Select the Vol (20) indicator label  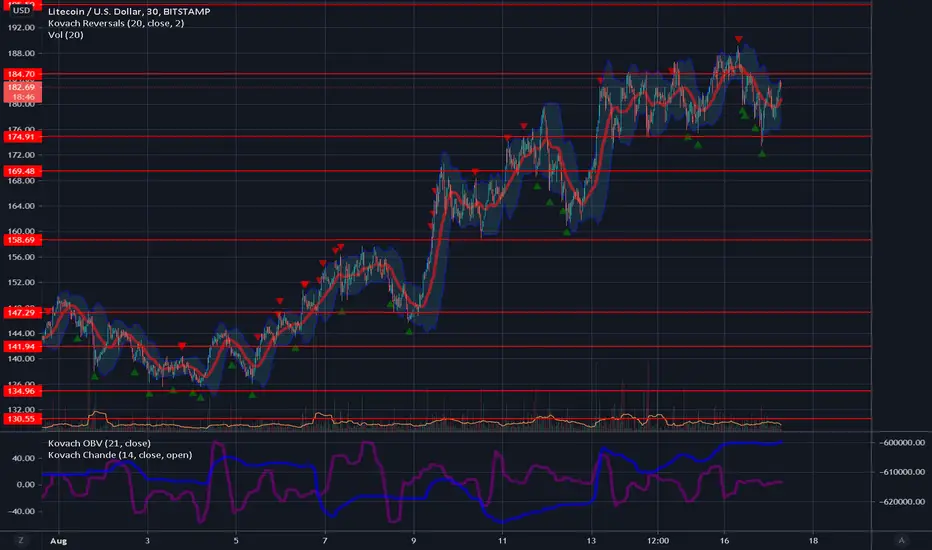[65, 34]
